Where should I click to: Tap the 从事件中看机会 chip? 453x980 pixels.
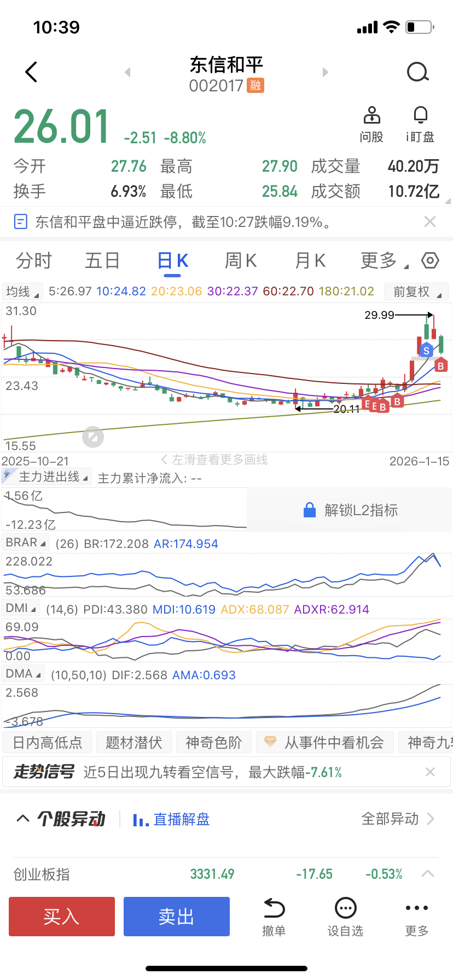click(x=325, y=742)
